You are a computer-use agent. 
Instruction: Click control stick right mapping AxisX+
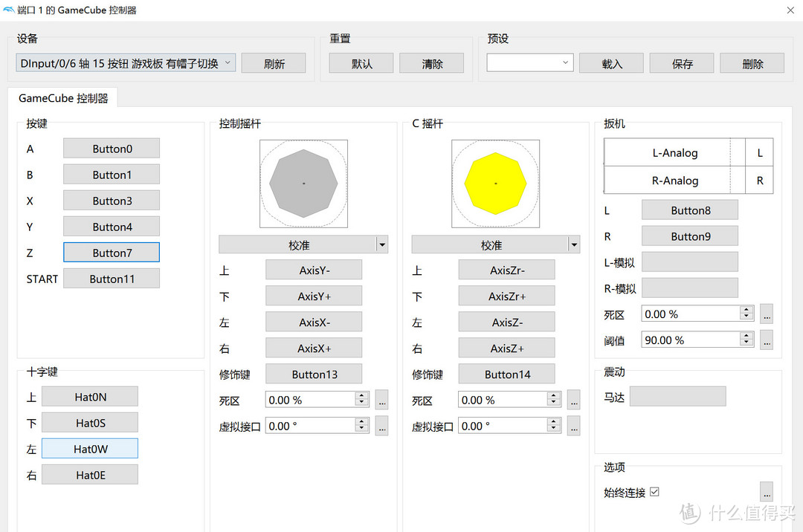[x=314, y=348]
